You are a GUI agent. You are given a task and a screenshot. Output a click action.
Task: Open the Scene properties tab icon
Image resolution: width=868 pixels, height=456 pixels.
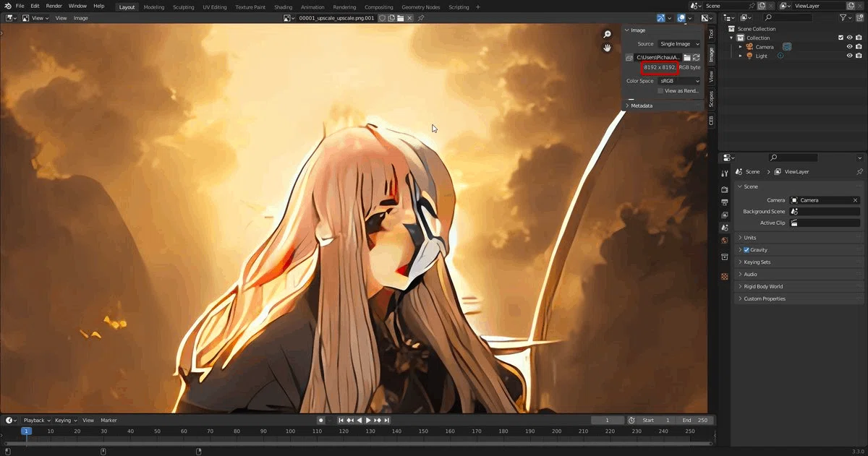[x=725, y=228]
